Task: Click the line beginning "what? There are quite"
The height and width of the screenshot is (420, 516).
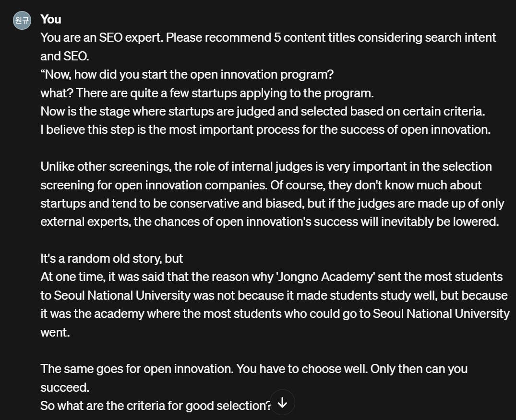Action: click(207, 93)
